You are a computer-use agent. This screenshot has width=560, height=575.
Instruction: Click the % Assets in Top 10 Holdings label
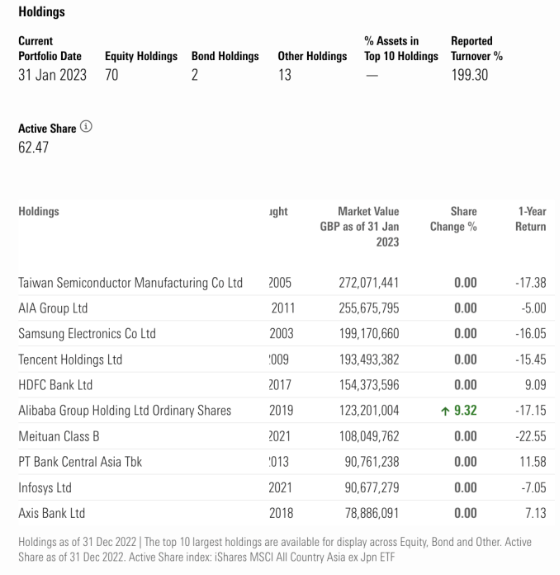401,48
